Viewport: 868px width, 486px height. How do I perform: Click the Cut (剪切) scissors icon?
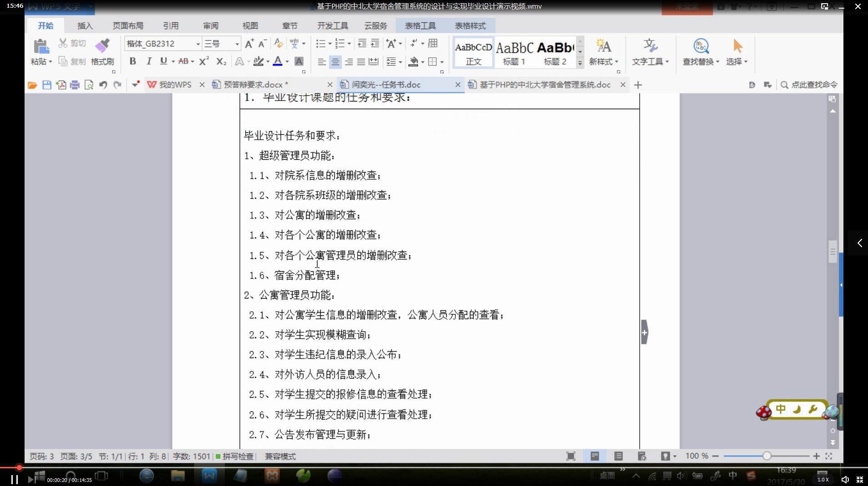[x=63, y=43]
